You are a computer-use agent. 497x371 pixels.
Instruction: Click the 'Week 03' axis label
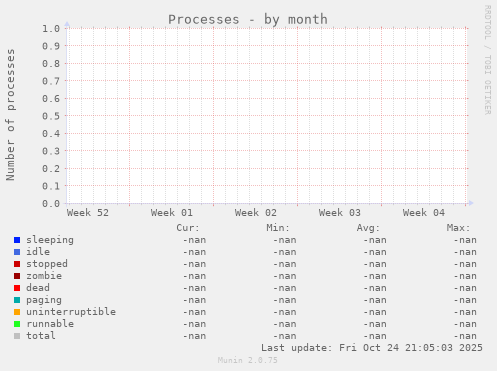(340, 213)
